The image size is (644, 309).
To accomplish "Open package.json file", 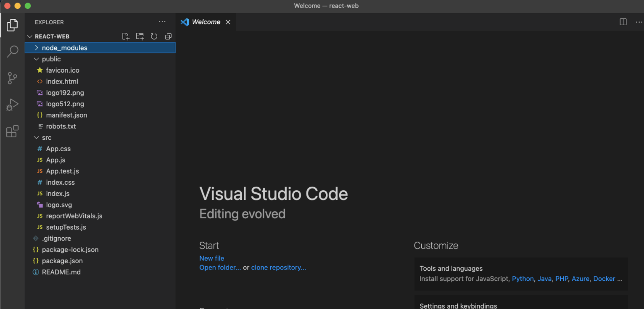I will (100, 261).
